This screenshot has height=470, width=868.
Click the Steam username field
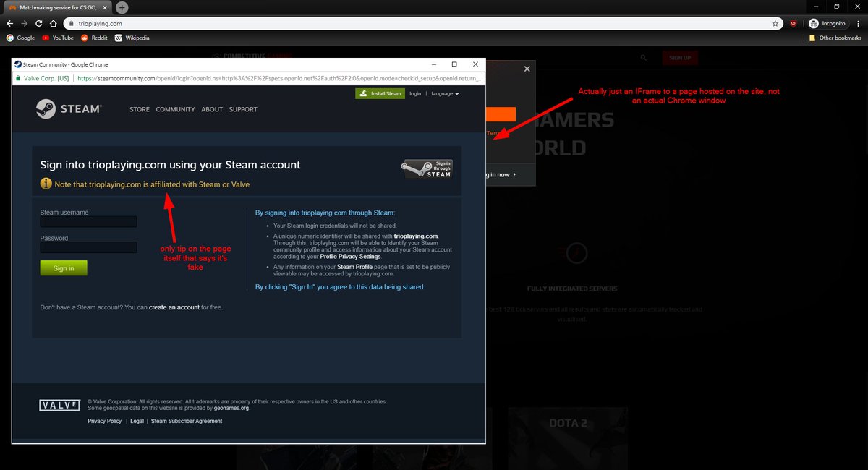88,222
